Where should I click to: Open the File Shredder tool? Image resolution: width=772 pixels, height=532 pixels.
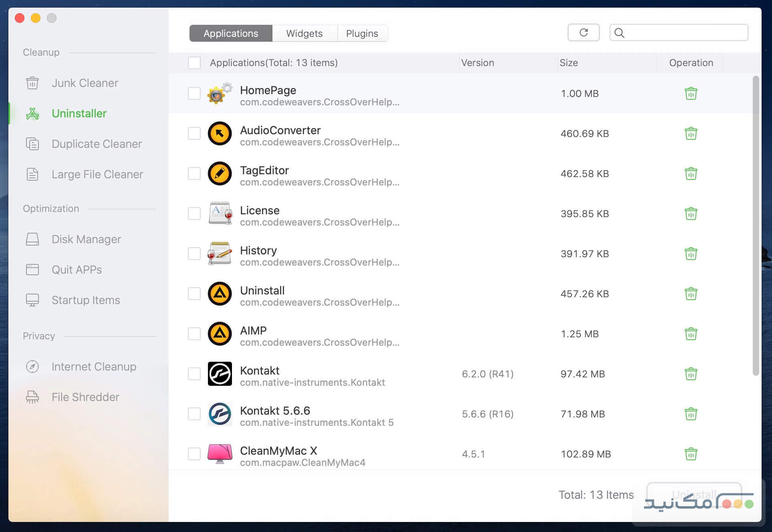(85, 397)
